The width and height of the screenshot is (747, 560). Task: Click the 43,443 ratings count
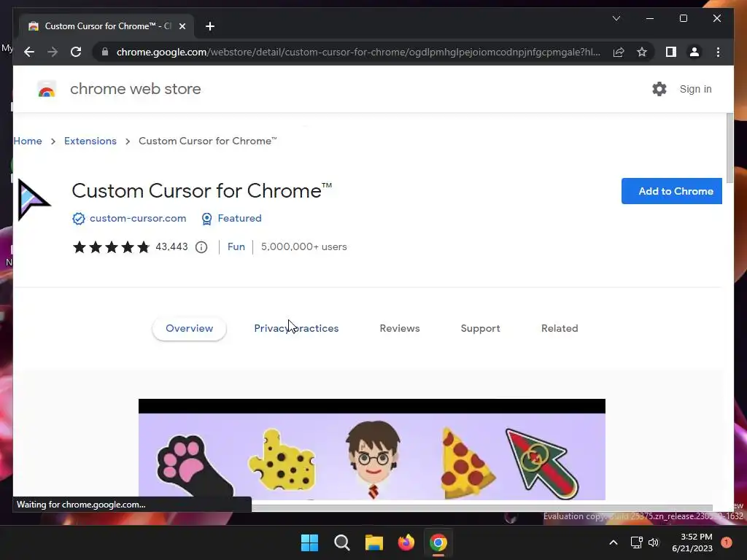point(171,246)
